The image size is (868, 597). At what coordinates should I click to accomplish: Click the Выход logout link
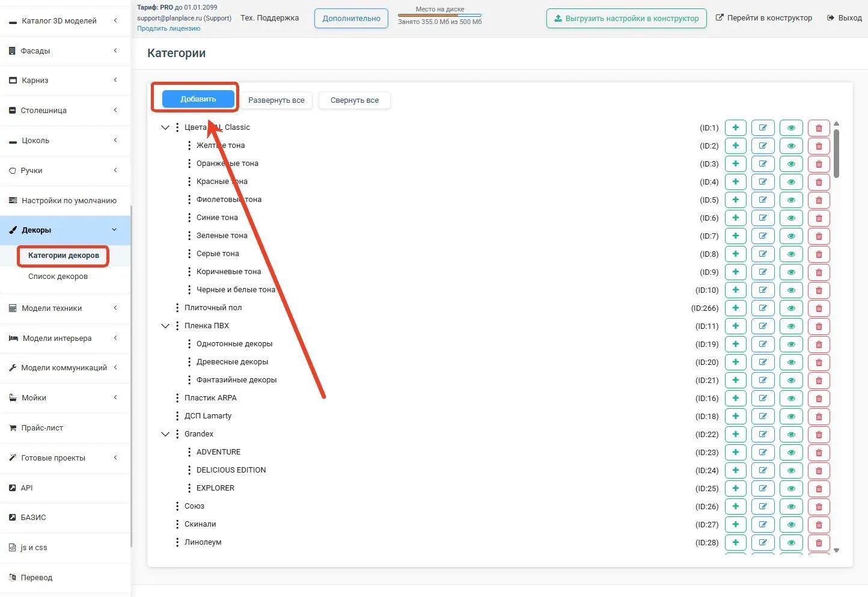tap(845, 18)
